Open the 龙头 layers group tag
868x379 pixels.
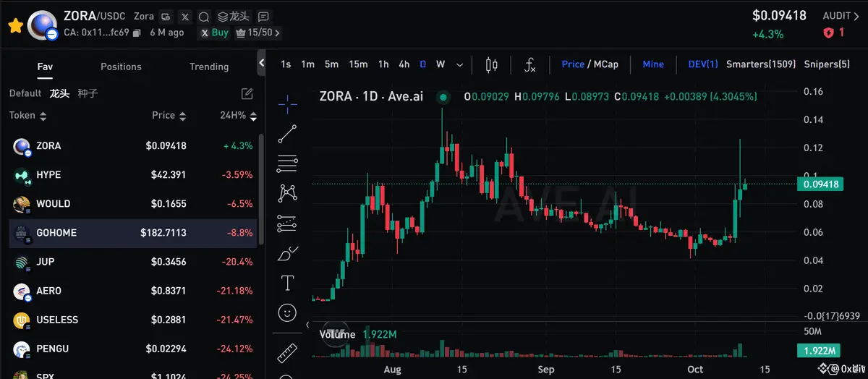(x=234, y=17)
